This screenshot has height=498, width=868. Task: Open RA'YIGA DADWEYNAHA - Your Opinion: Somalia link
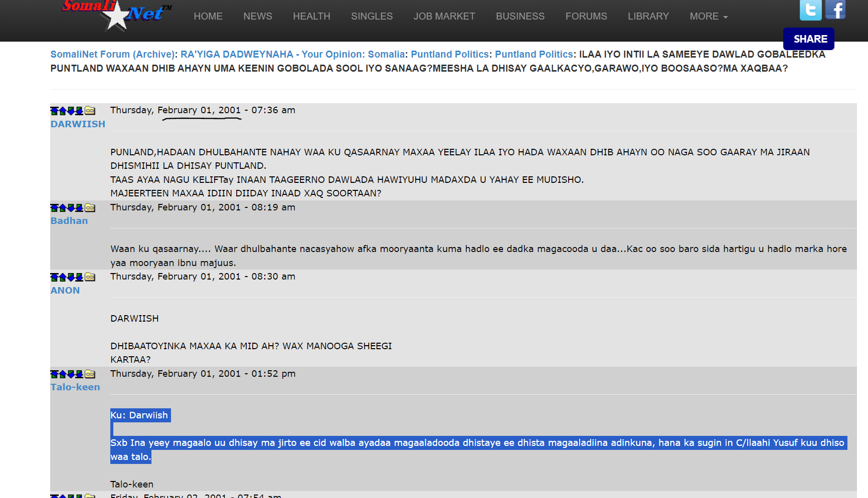point(293,55)
